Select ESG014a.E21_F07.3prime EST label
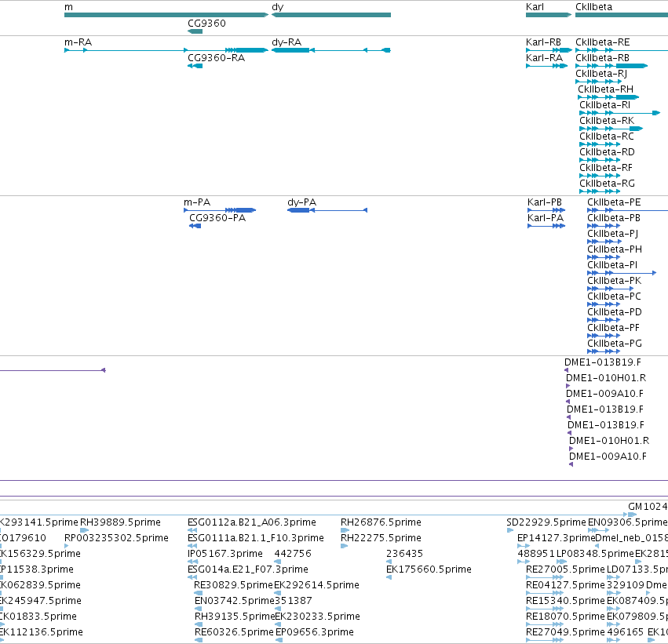This screenshot has height=644, width=668. point(247,569)
